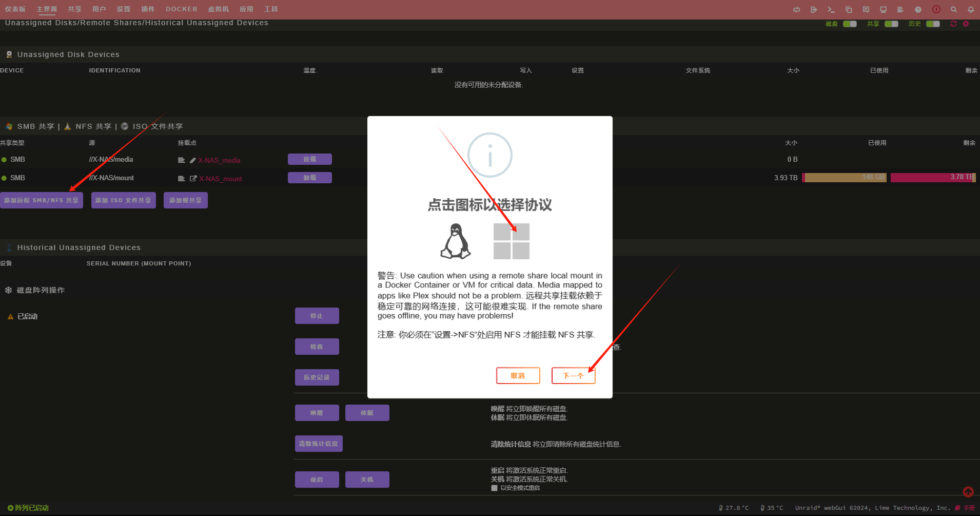Viewport: 980px width, 516px height.
Task: Toggle the 共享 shares switch
Action: 891,24
